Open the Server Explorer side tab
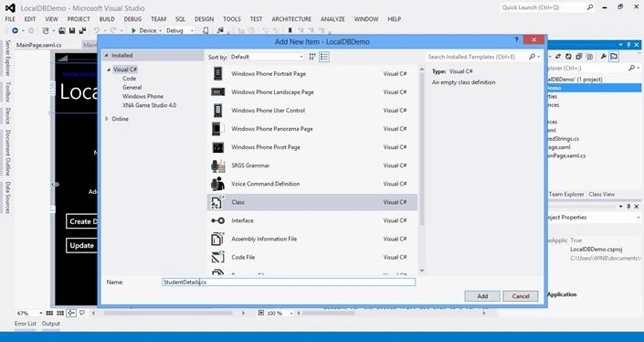Viewport: 644px width, 342px height. [x=8, y=58]
